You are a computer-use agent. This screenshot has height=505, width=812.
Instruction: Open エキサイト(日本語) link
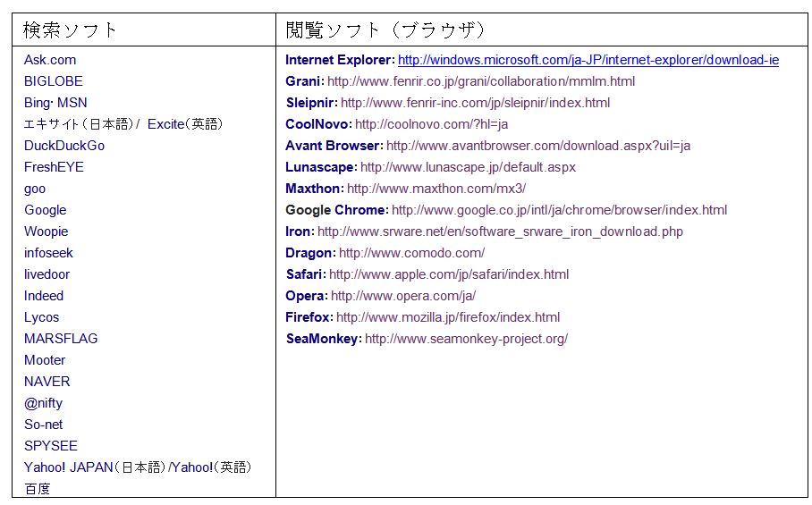79,124
